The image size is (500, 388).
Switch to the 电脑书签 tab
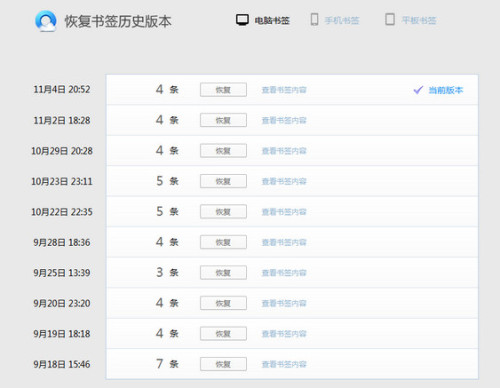(272, 21)
